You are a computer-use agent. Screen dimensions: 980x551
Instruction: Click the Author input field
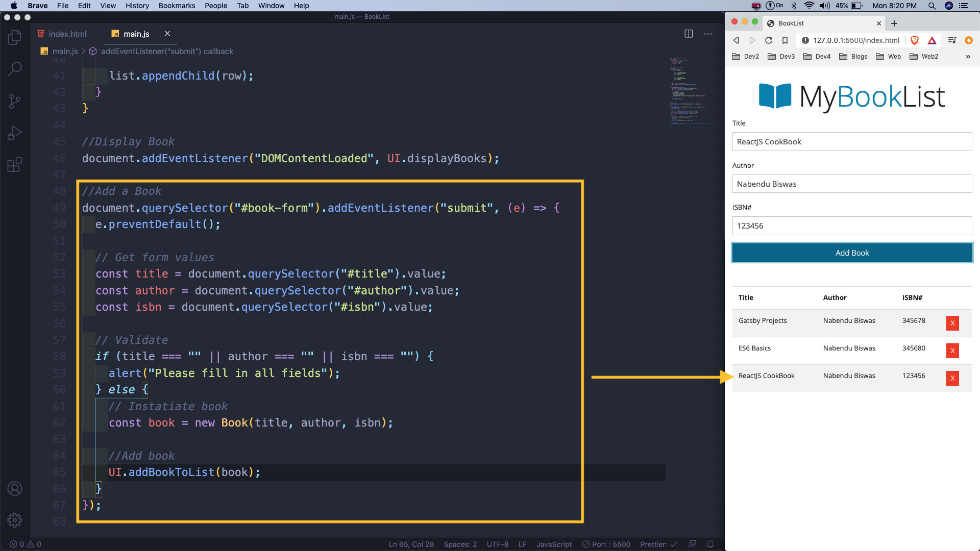click(852, 184)
